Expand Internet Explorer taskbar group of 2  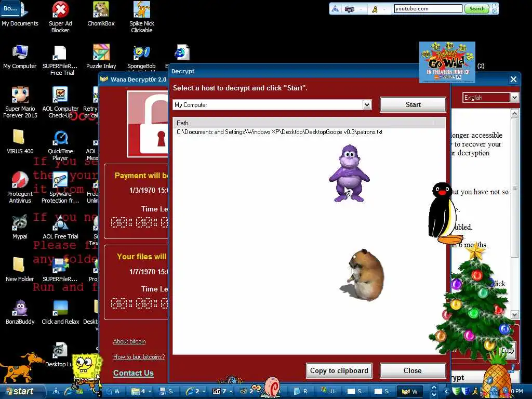point(195,391)
